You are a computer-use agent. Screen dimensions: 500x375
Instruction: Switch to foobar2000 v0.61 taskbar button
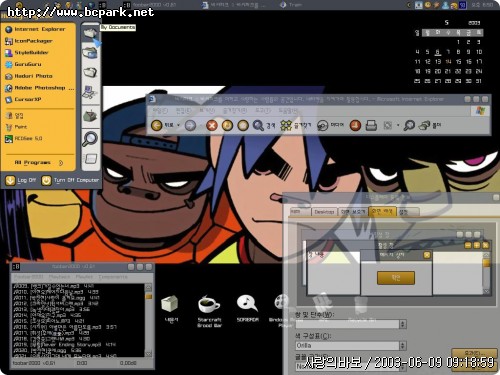tap(150, 5)
